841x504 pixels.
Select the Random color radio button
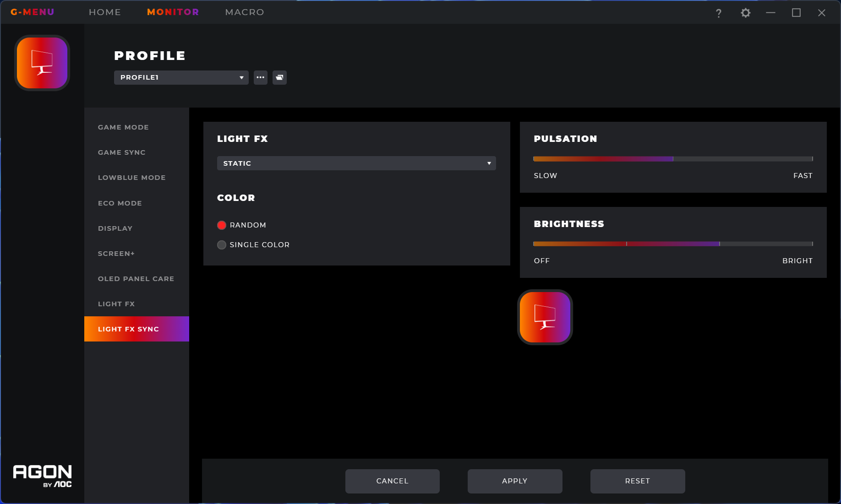pyautogui.click(x=222, y=225)
